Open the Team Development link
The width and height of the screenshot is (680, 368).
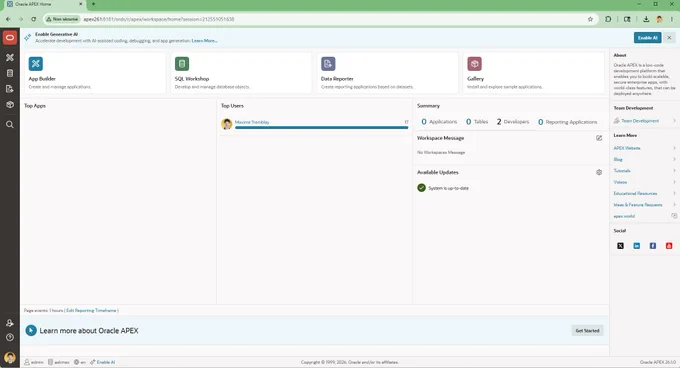640,120
